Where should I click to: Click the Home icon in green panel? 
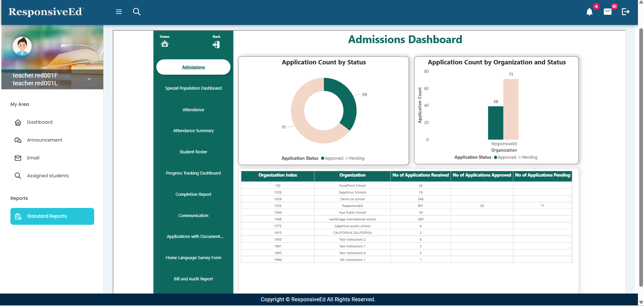click(x=165, y=44)
